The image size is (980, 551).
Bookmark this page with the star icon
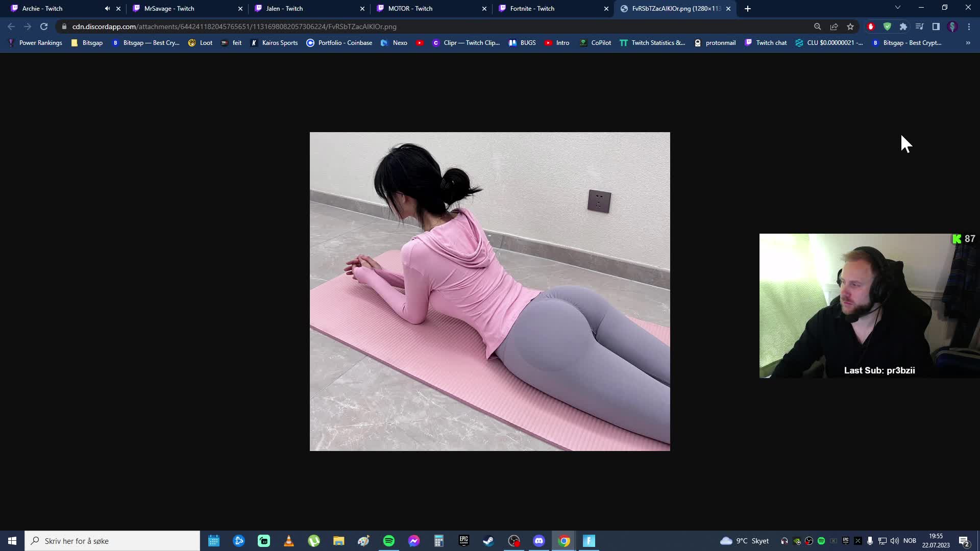(x=850, y=27)
